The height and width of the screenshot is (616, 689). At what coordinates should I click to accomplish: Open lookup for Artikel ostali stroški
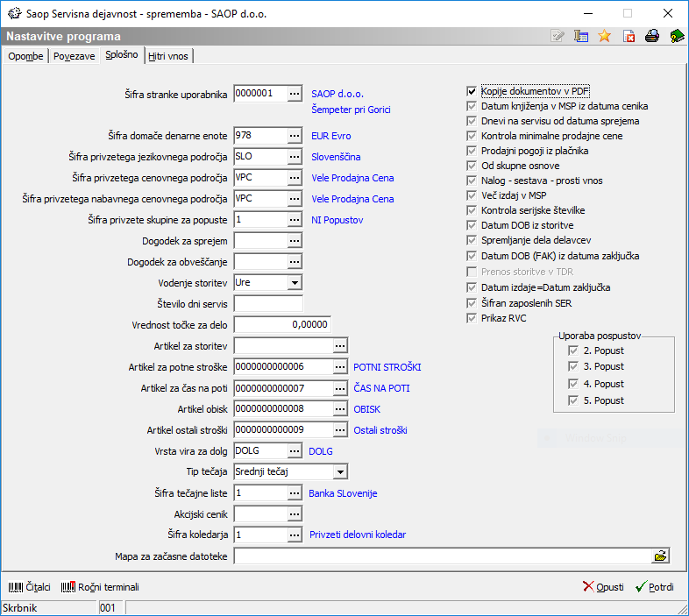pyautogui.click(x=340, y=430)
